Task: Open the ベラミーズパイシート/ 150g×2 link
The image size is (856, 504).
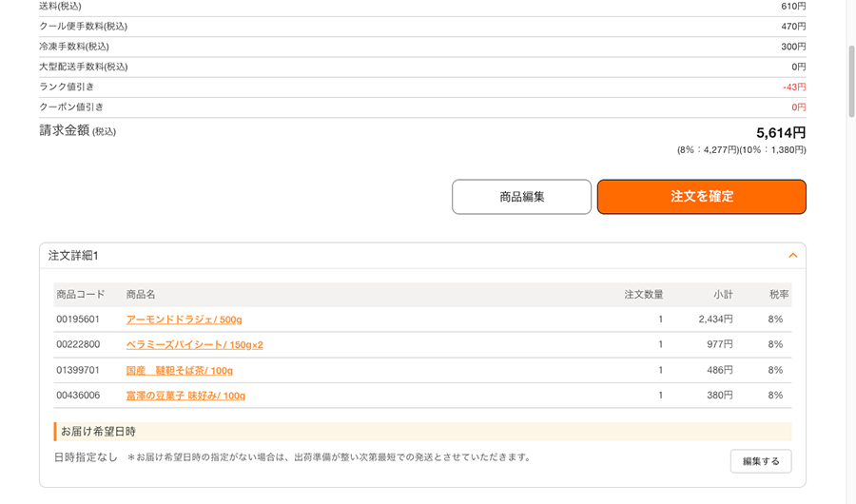Action: coord(194,345)
